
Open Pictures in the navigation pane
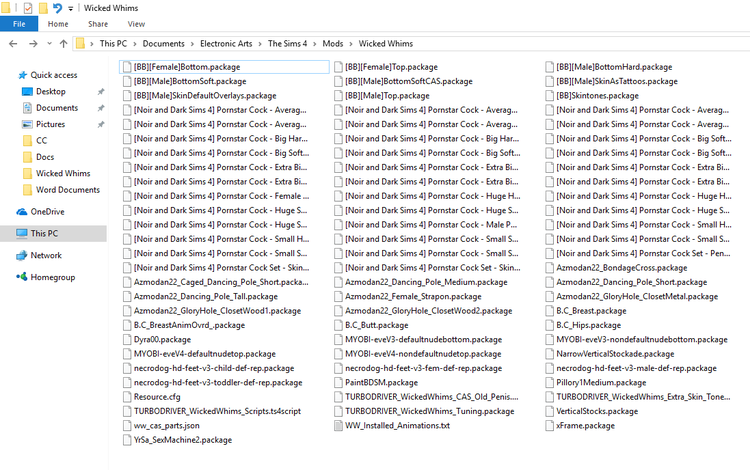[50, 124]
